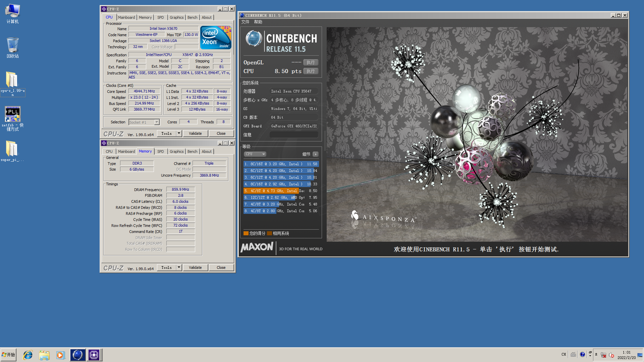Viewport: 644px width, 362px height.
Task: Select ranking row 1 8C/16T @ 3.20 GHz
Action: pos(281,164)
